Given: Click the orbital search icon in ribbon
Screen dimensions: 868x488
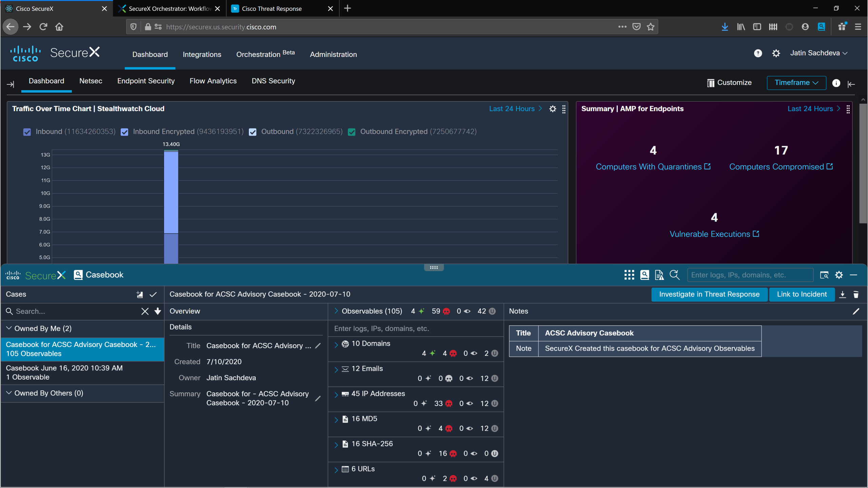Looking at the screenshot, I should pos(675,275).
